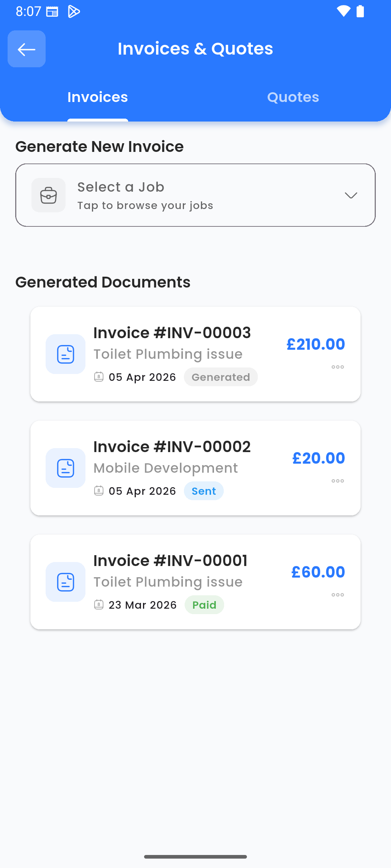Click the Sent status badge
391x868 pixels.
pos(204,491)
